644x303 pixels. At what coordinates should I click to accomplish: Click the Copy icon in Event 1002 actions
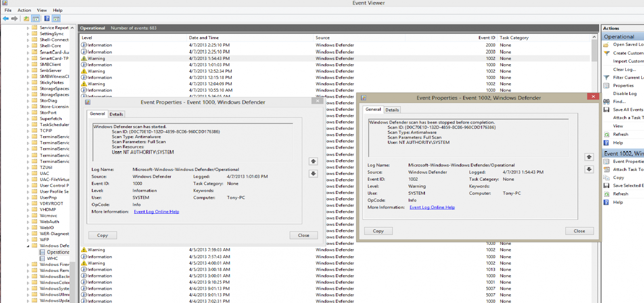606,178
